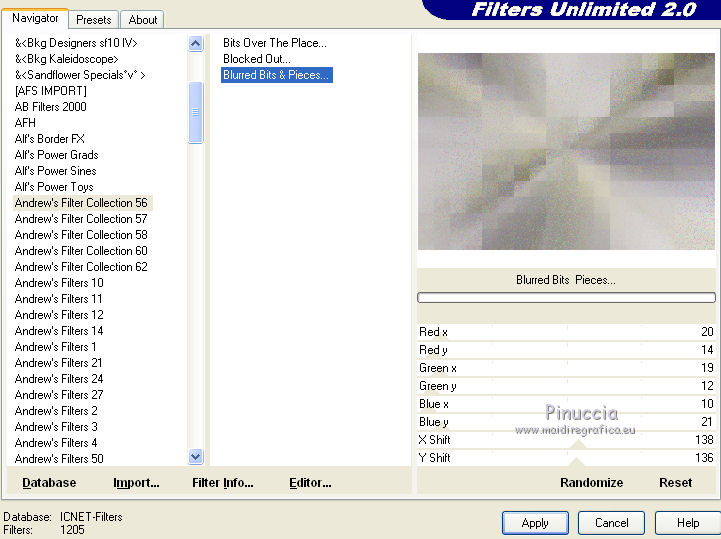Image resolution: width=721 pixels, height=539 pixels.
Task: Cancel the Filters Unlimited dialog
Action: click(611, 523)
